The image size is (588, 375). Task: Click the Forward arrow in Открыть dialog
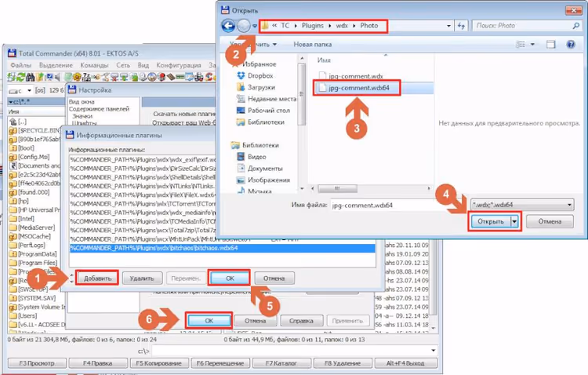click(244, 26)
